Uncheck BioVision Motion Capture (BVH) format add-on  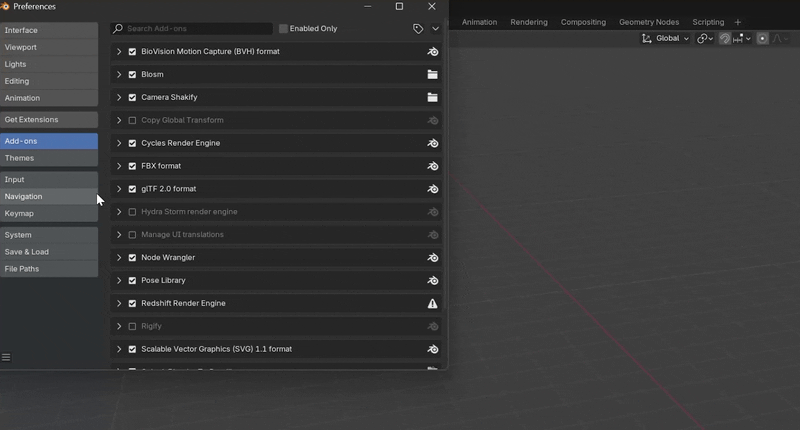tap(132, 52)
